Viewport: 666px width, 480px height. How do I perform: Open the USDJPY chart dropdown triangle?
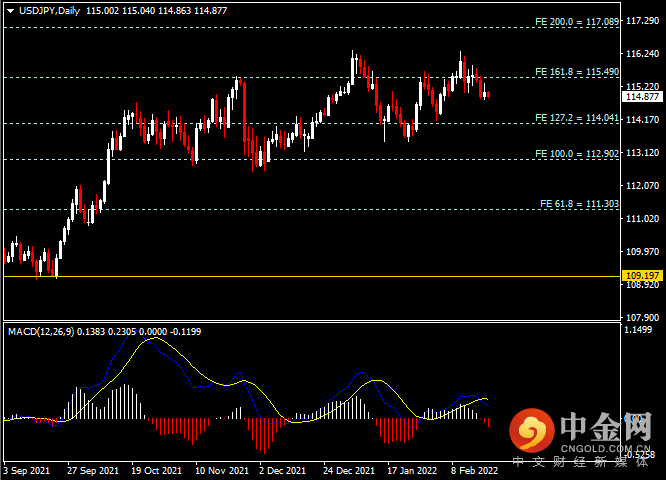11,11
